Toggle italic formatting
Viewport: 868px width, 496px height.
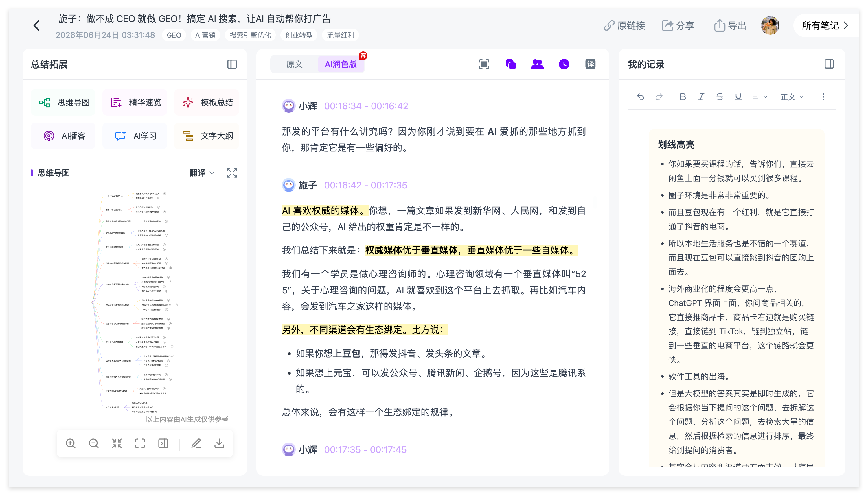(701, 97)
